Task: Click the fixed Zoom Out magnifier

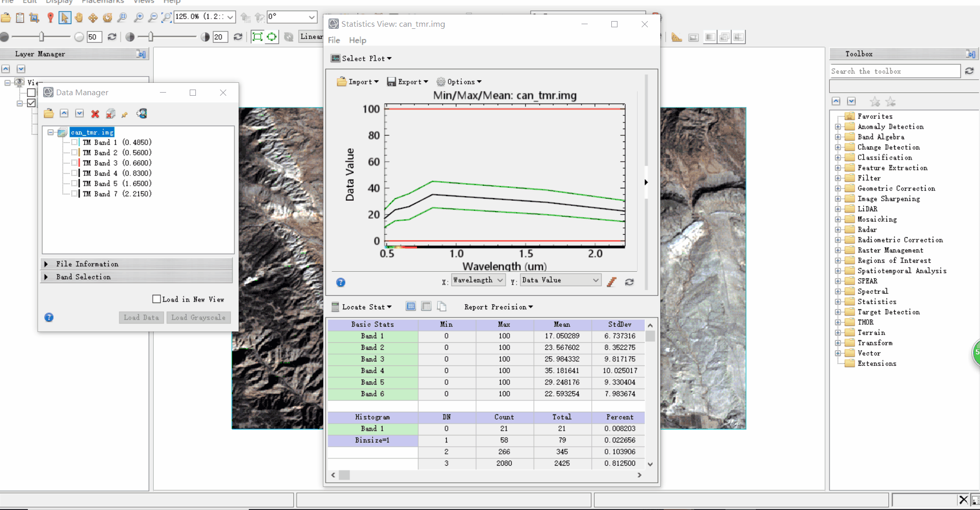Action: tap(153, 18)
